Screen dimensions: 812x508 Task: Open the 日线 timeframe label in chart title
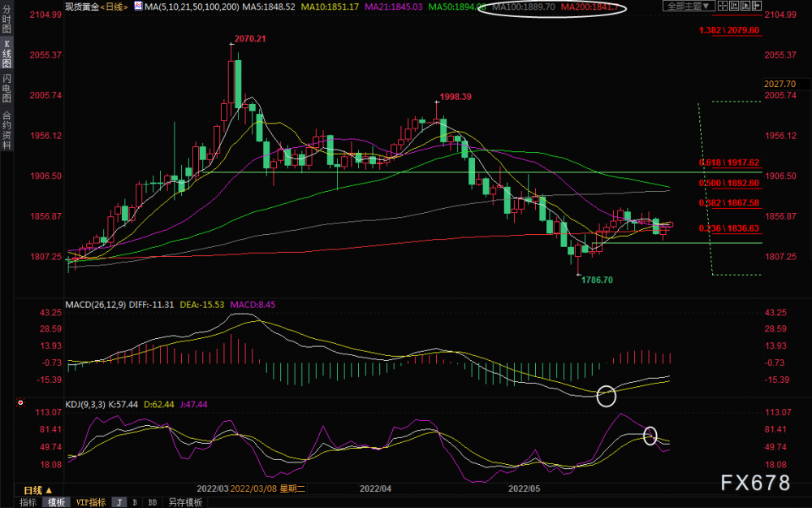[x=114, y=7]
